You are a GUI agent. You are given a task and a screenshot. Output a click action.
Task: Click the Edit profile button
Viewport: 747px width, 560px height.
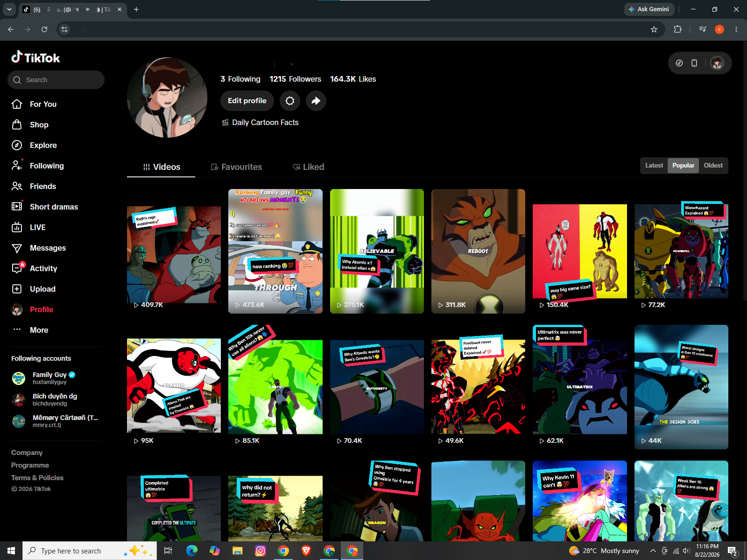[x=247, y=101]
